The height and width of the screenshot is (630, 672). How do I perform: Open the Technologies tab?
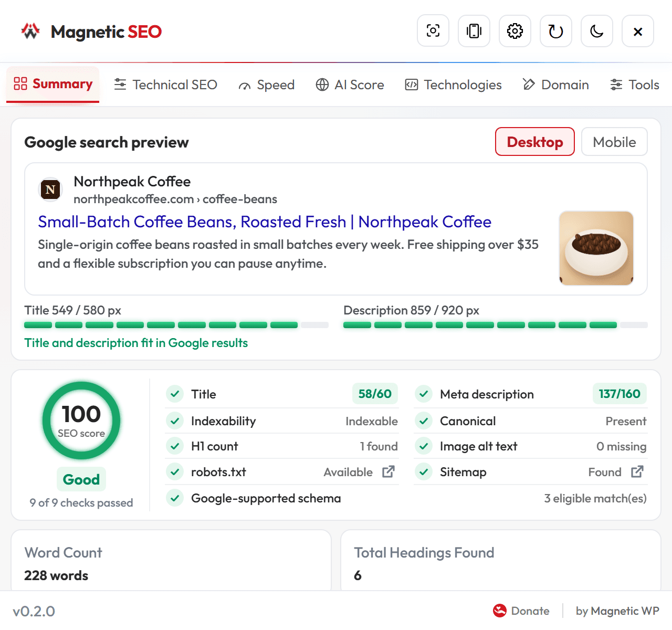pos(454,85)
